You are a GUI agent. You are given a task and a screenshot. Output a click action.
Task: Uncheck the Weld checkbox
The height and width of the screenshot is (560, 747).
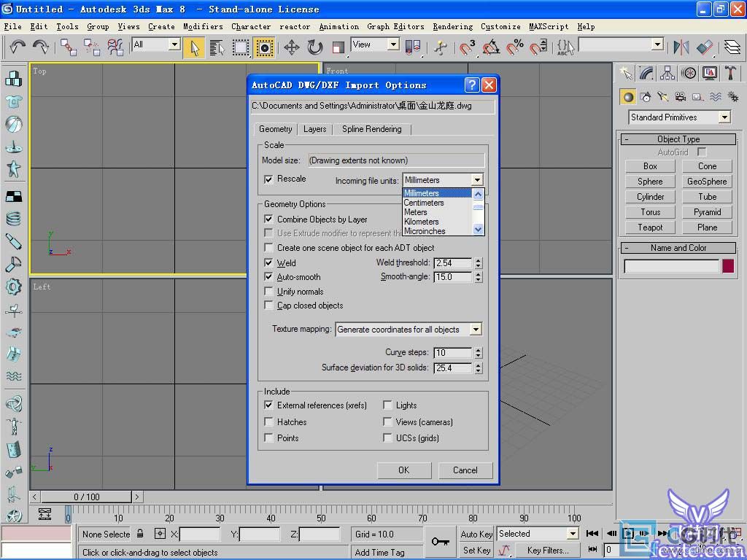268,262
